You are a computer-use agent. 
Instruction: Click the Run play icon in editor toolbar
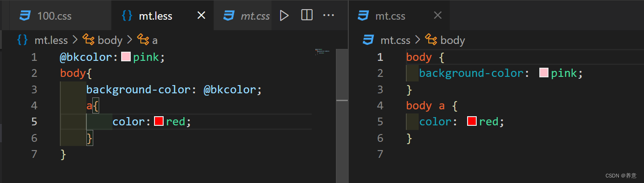point(284,16)
